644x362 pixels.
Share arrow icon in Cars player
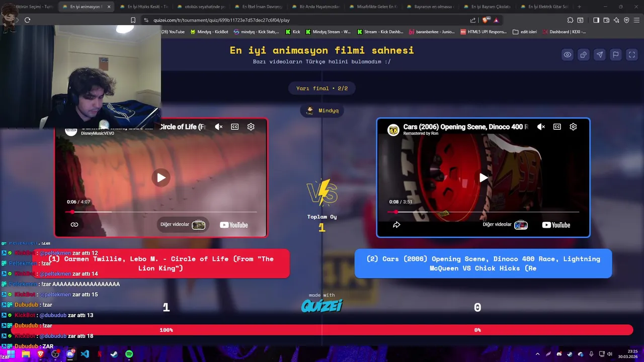tap(396, 225)
